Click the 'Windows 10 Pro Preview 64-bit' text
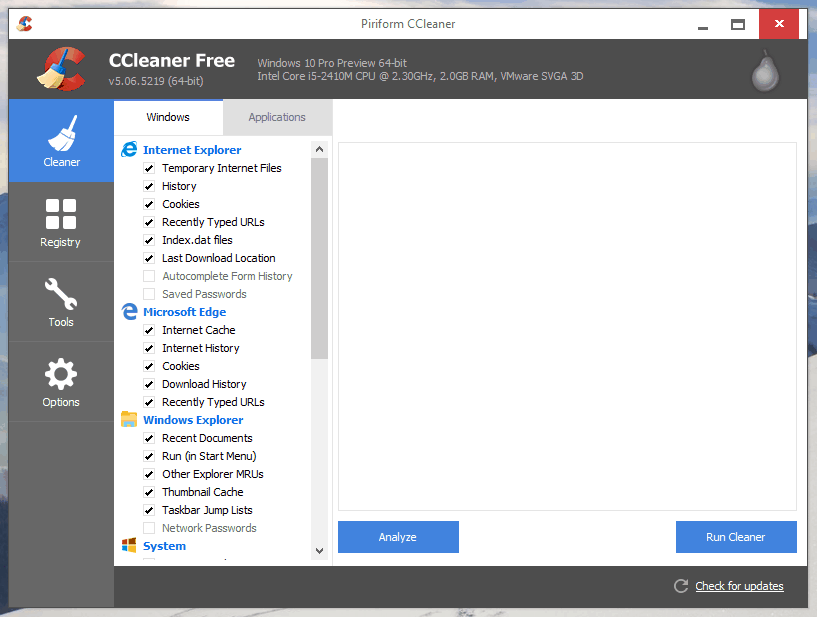Viewport: 817px width, 617px height. click(x=332, y=63)
